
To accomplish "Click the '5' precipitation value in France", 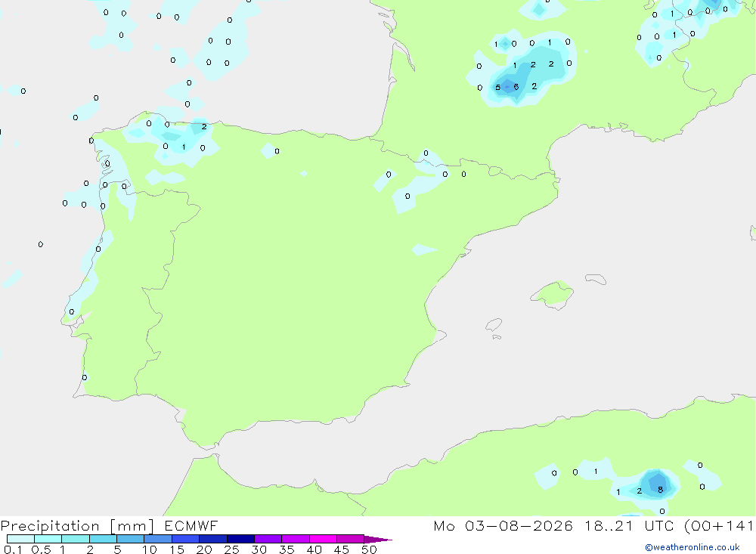I will 498,87.
